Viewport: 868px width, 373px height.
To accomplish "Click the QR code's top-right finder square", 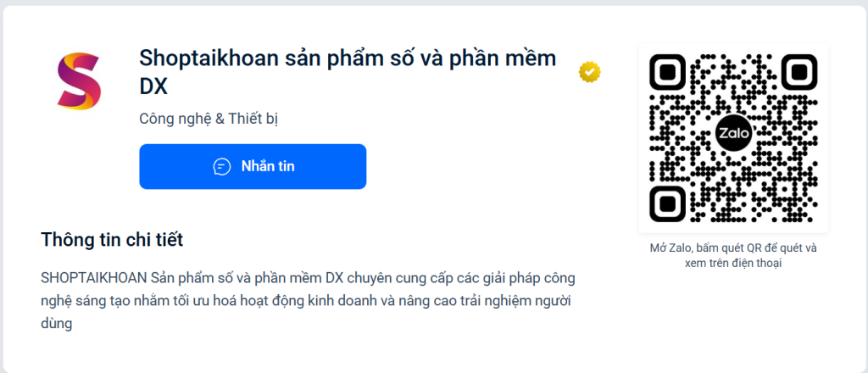I will click(798, 72).
